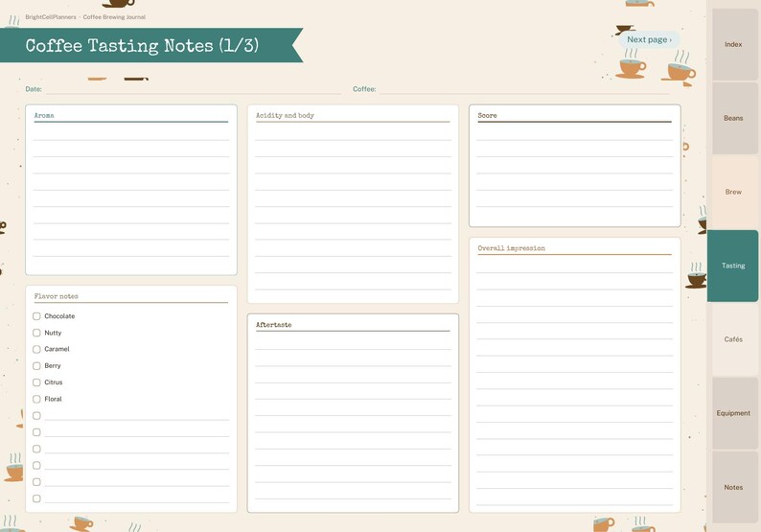Go to the Next page link
This screenshot has width=761, height=532.
pyautogui.click(x=649, y=40)
